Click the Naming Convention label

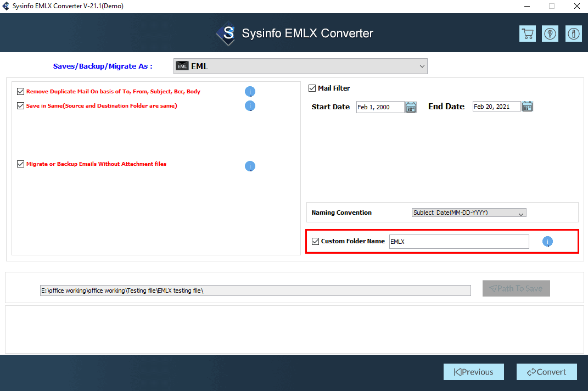click(x=341, y=213)
